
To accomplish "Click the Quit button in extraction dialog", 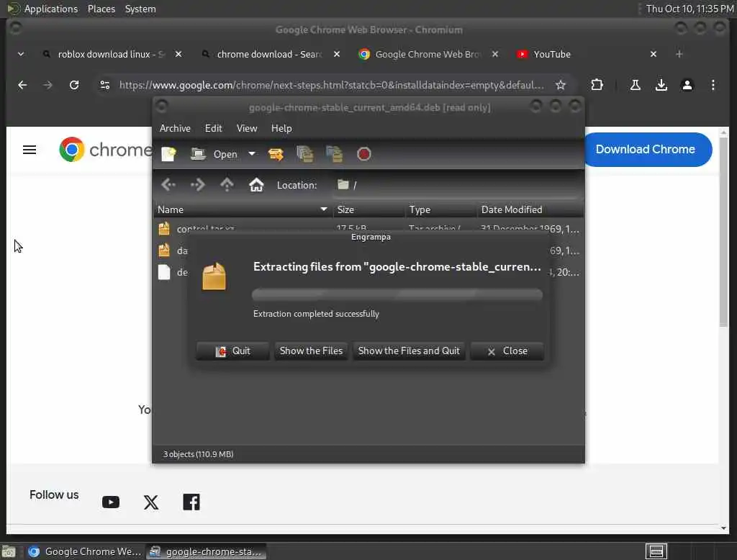I will [x=232, y=351].
